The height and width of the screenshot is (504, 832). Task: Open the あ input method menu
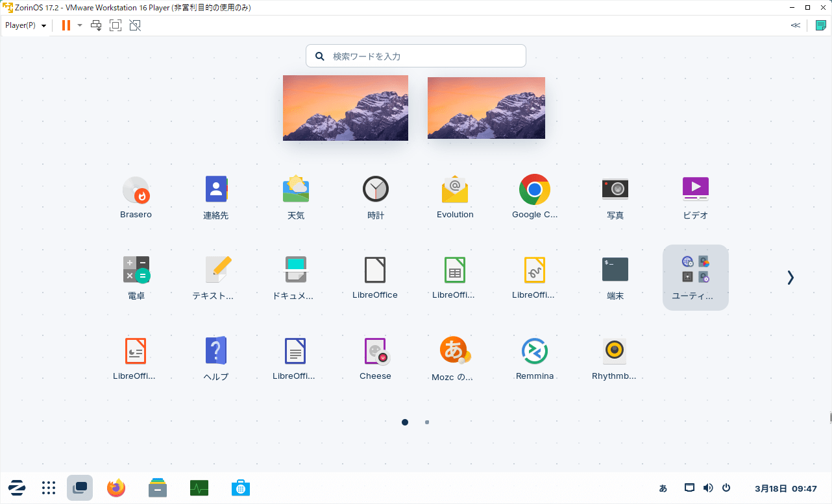663,488
